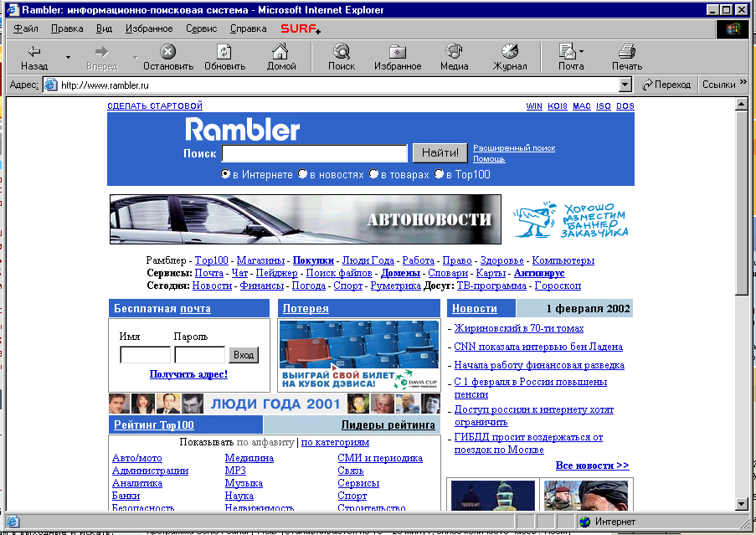Click the Автоновости car banner

(x=306, y=219)
